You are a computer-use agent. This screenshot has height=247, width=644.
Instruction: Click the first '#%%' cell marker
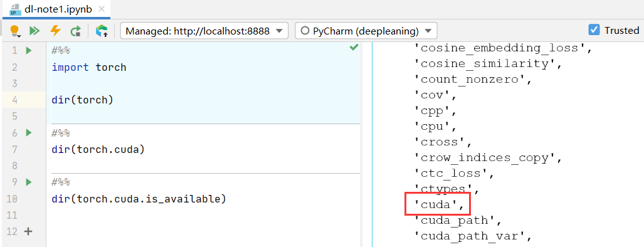click(61, 51)
